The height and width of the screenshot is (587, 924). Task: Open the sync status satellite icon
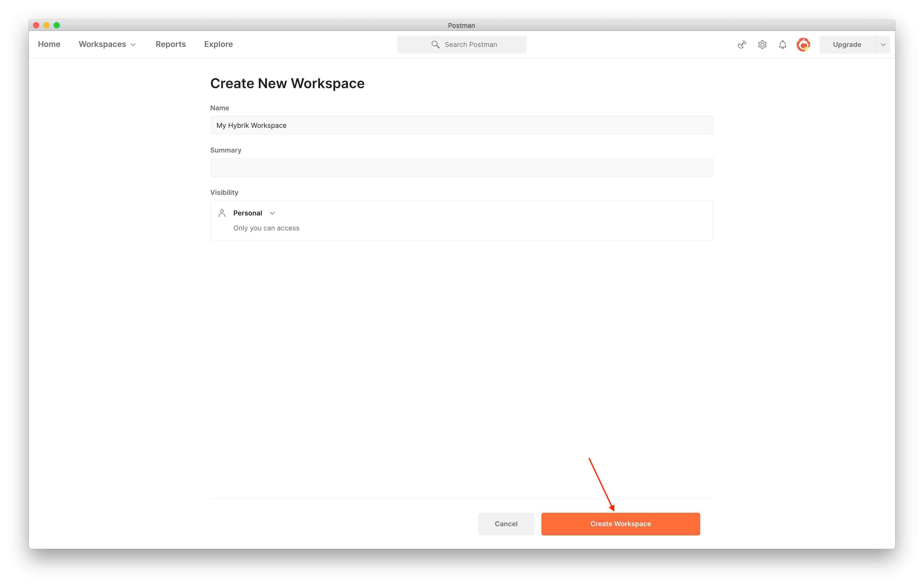click(742, 45)
